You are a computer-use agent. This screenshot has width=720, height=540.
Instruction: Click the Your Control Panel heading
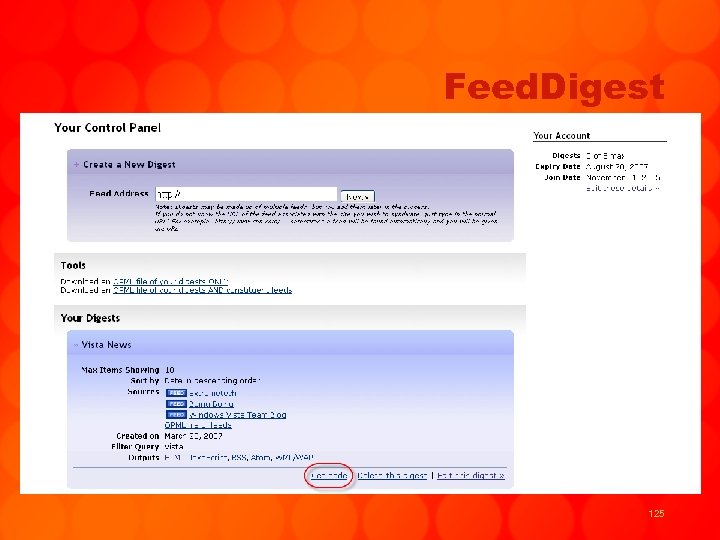[x=107, y=128]
